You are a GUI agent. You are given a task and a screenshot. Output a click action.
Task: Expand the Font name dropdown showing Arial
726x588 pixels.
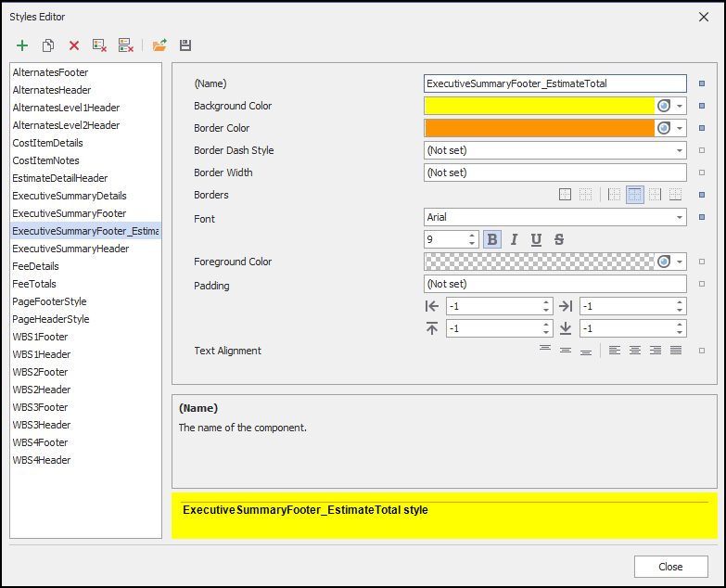[x=680, y=217]
